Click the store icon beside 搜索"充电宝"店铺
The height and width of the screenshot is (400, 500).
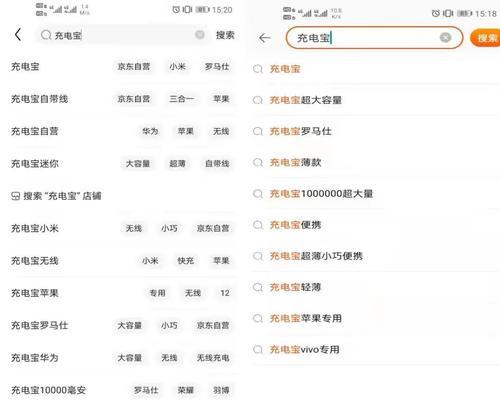[x=16, y=196]
